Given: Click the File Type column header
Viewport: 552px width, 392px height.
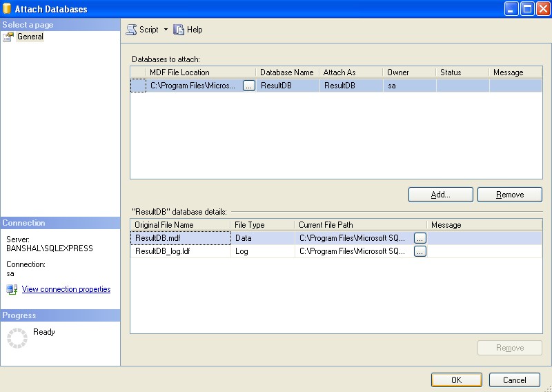Looking at the screenshot, I should pos(261,225).
